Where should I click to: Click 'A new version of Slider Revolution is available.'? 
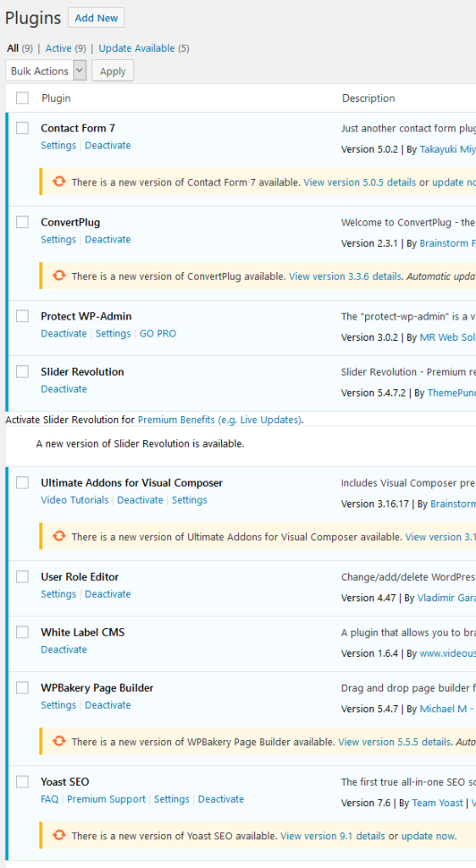click(x=141, y=443)
